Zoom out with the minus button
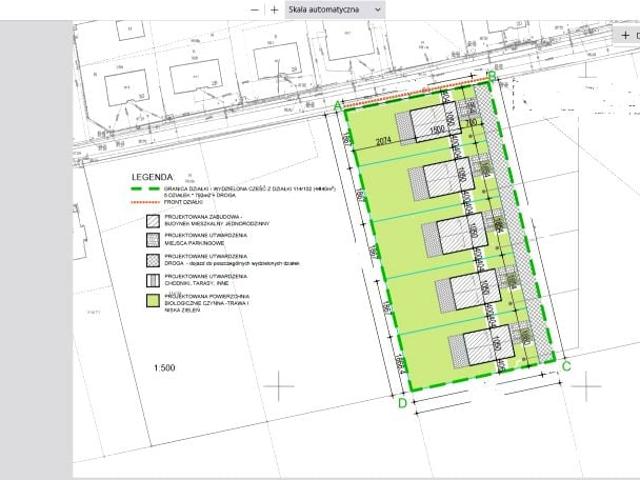This screenshot has height=480, width=640. [x=255, y=10]
